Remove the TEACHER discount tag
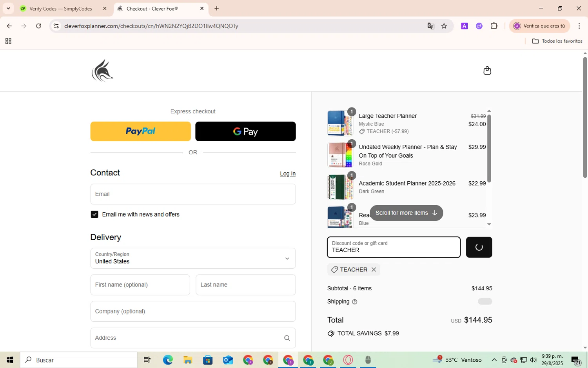This screenshot has height=368, width=588. pos(374,270)
